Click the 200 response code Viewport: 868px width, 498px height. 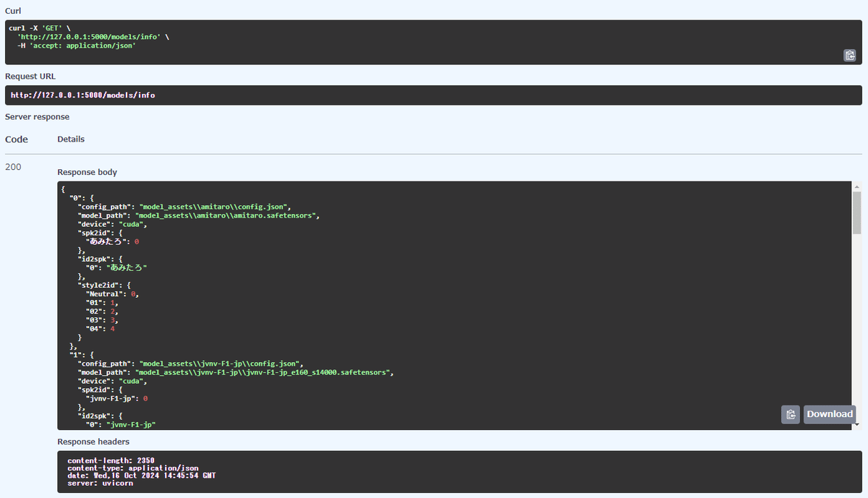[13, 167]
